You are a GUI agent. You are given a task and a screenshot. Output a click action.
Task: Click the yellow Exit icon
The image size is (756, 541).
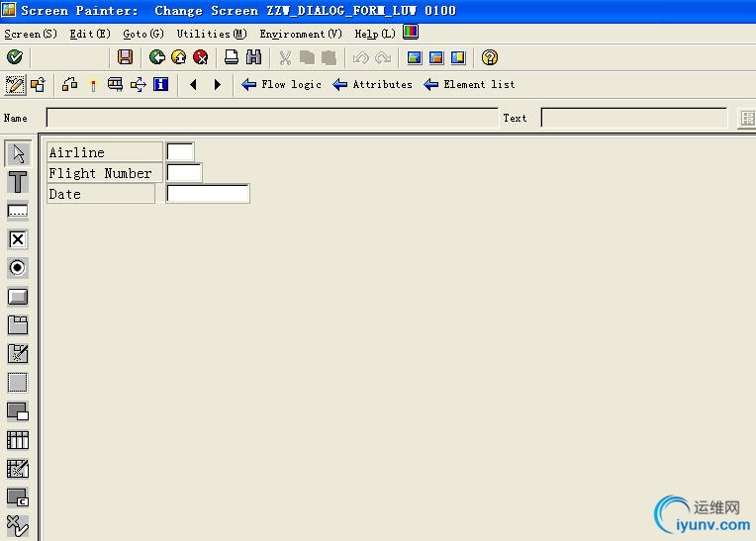pyautogui.click(x=179, y=57)
